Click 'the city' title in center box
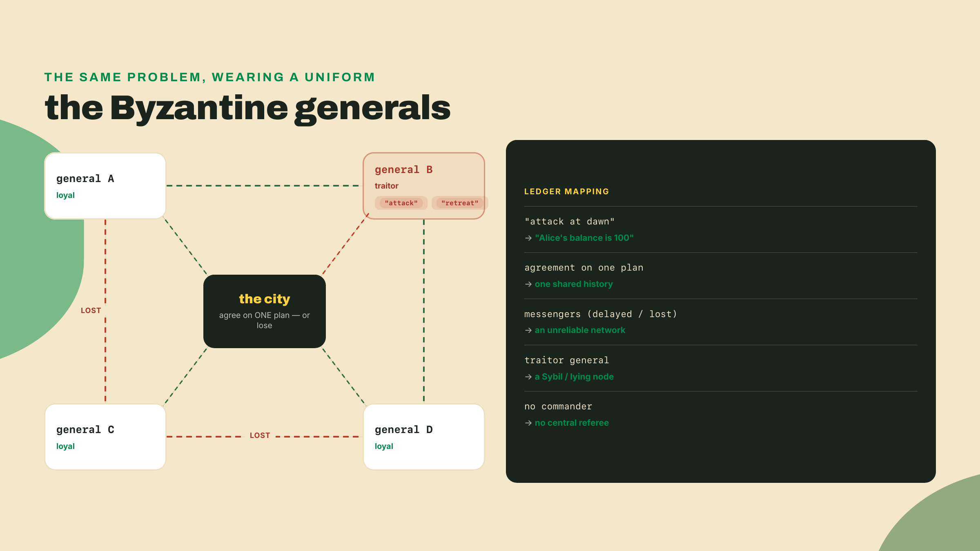Screen dimensions: 980x551 coord(265,299)
